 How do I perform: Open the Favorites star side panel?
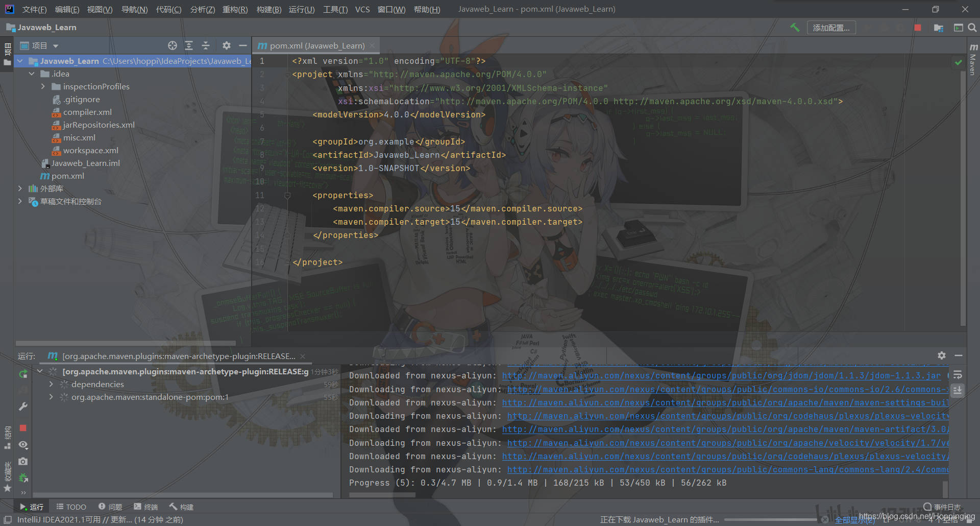click(7, 477)
